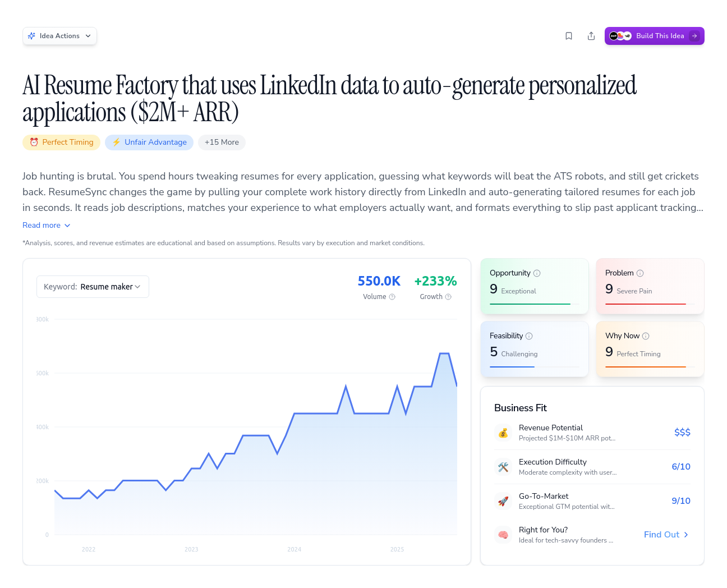Click the Go-To-Market rocket icon
Viewport: 727px width, 588px height.
click(x=503, y=501)
